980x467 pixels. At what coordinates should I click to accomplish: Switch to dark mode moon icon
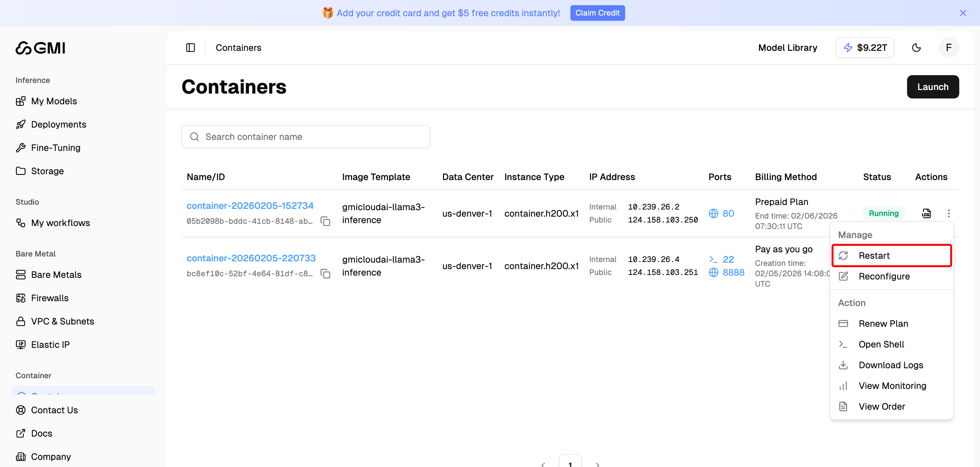tap(916, 48)
